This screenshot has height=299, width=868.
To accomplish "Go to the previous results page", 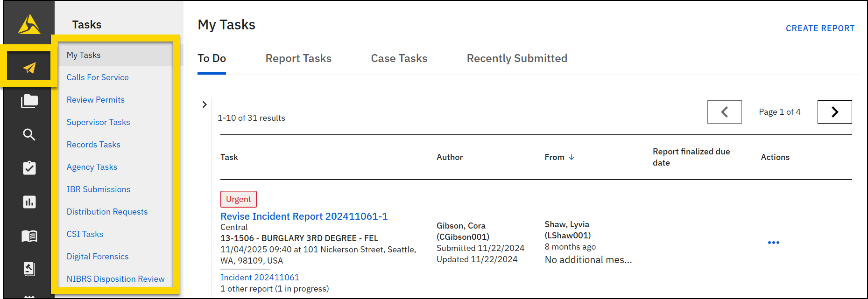I will click(x=724, y=112).
